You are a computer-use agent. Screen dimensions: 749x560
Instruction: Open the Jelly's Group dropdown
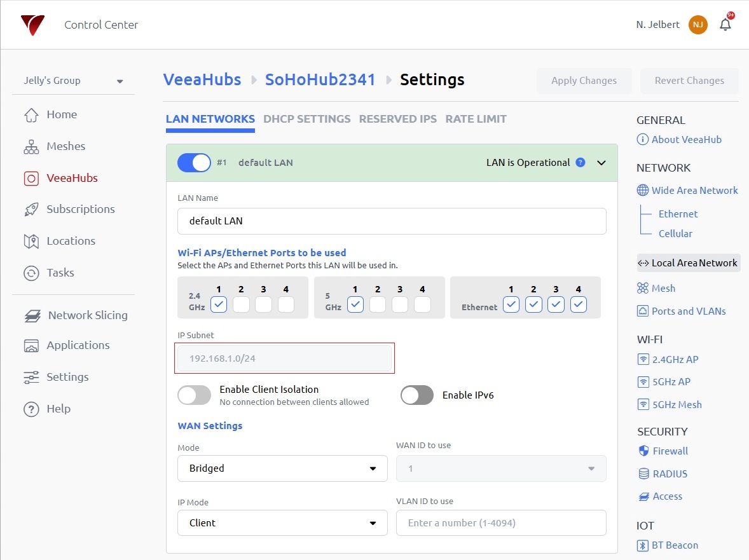(x=74, y=81)
